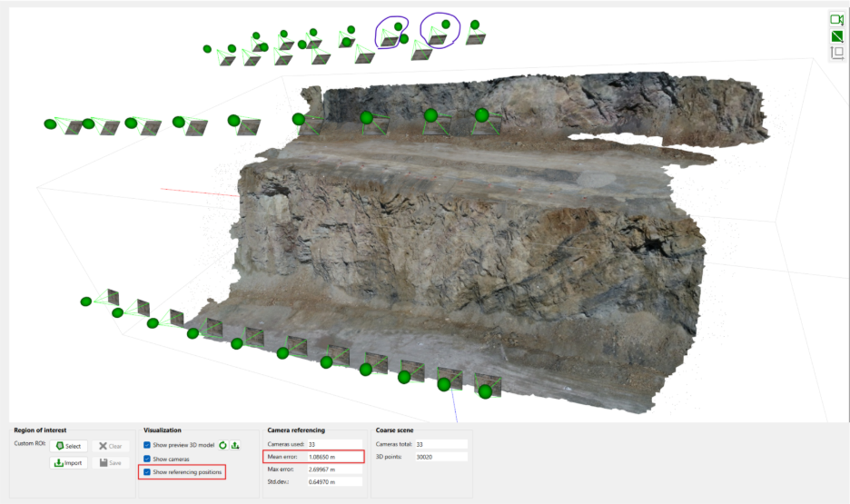850x504 pixels.
Task: Click the Clear ROI button
Action: pos(110,446)
